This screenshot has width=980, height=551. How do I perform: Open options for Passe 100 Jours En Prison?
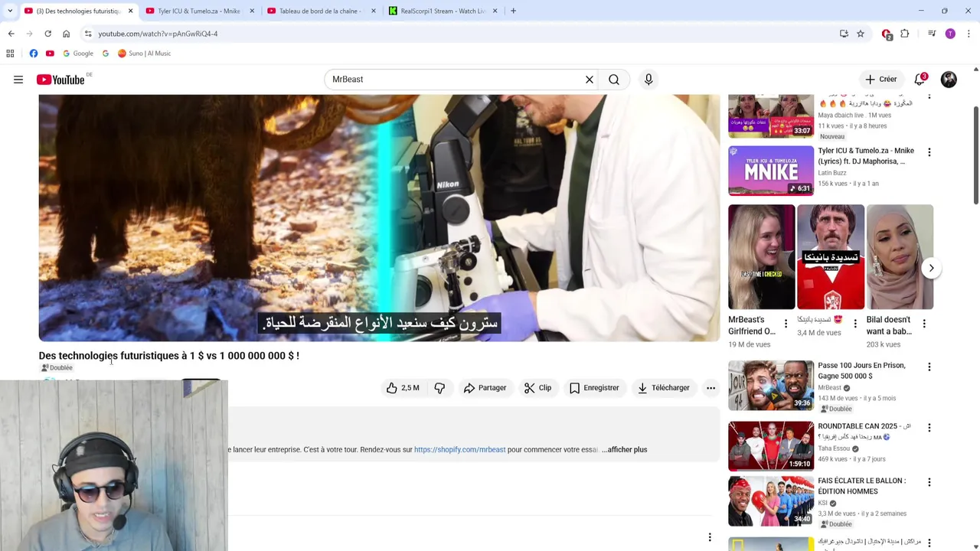click(x=929, y=367)
